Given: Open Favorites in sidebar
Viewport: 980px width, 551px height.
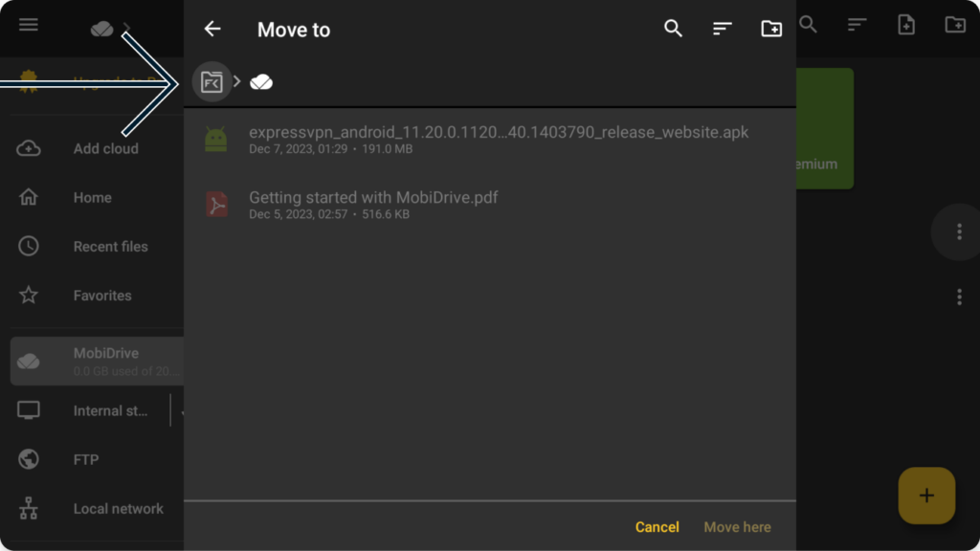Looking at the screenshot, I should 97,296.
